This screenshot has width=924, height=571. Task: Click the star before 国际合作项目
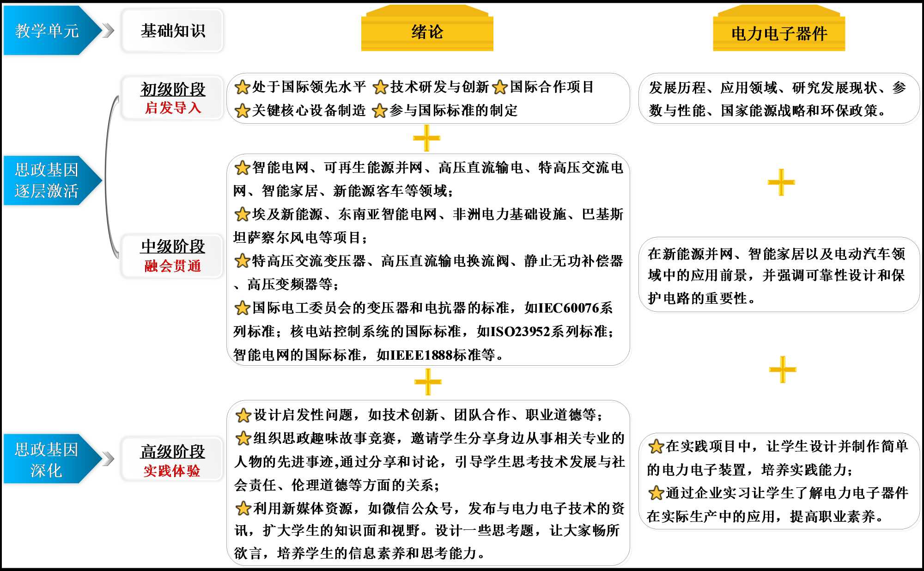pyautogui.click(x=500, y=87)
